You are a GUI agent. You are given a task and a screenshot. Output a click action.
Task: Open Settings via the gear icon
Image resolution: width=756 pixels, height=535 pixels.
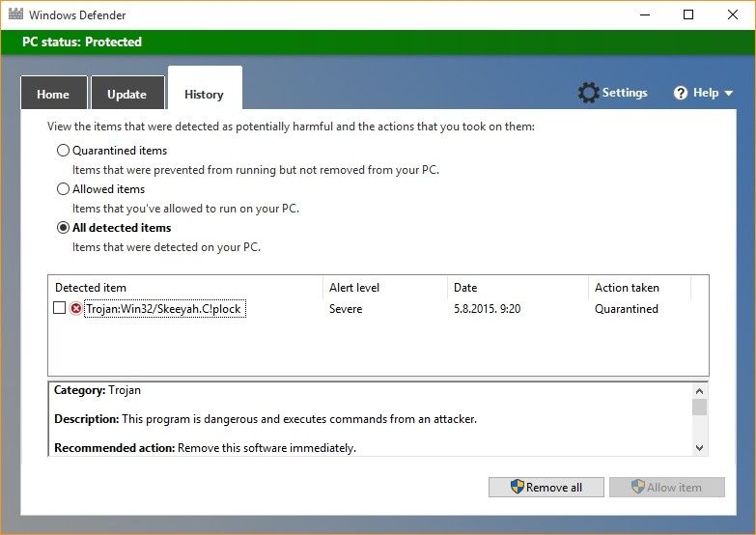click(588, 93)
